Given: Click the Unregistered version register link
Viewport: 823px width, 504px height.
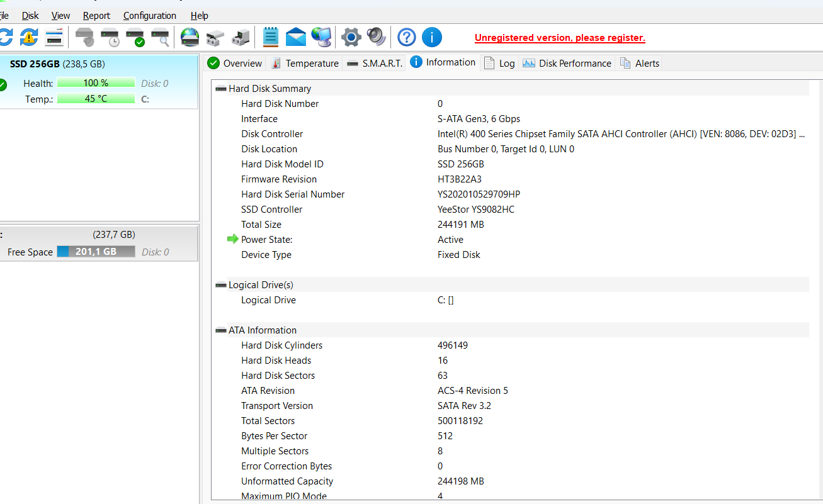Looking at the screenshot, I should point(560,38).
